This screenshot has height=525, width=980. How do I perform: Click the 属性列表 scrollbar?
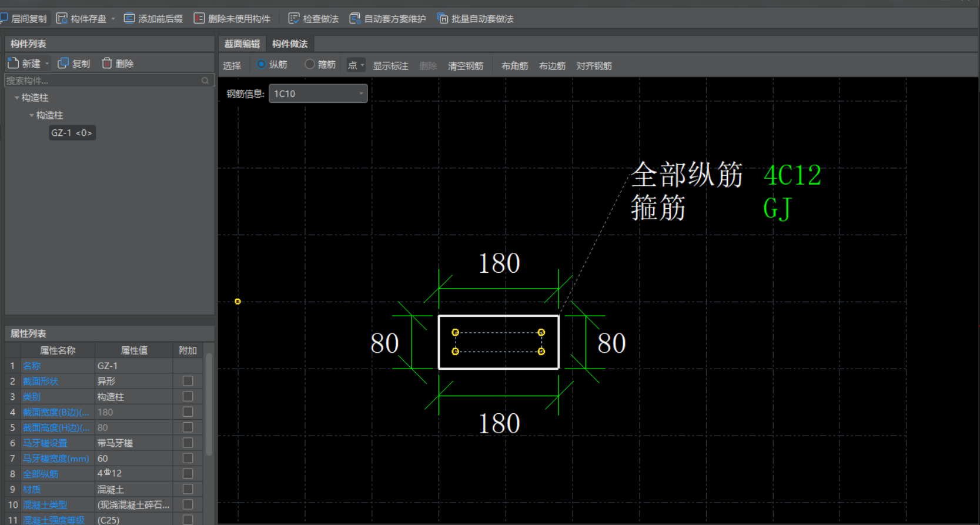click(x=209, y=404)
